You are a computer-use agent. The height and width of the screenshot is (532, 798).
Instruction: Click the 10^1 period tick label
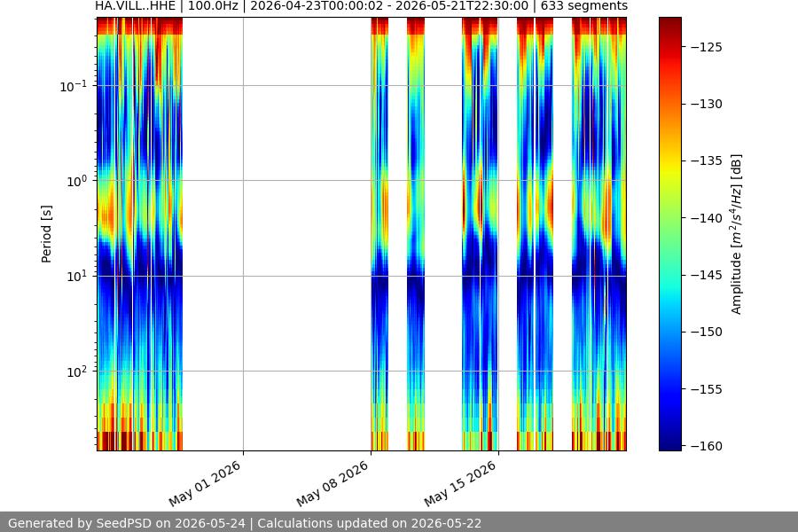click(x=76, y=277)
